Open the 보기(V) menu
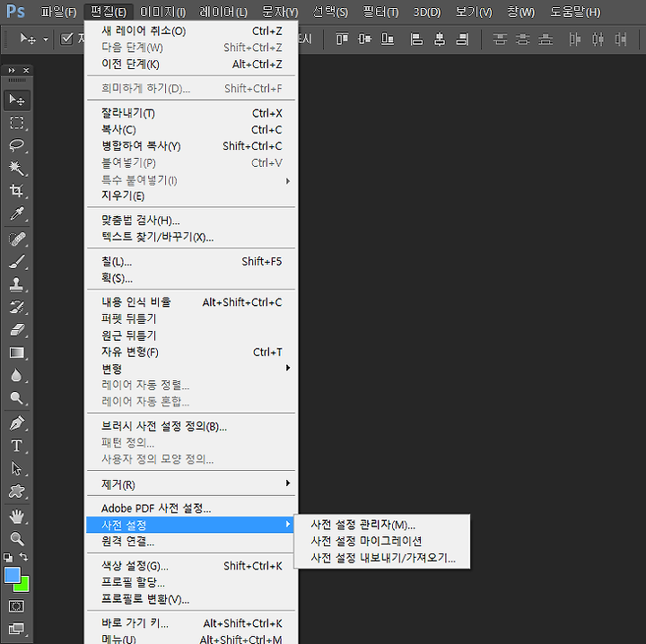646x644 pixels. click(x=474, y=12)
